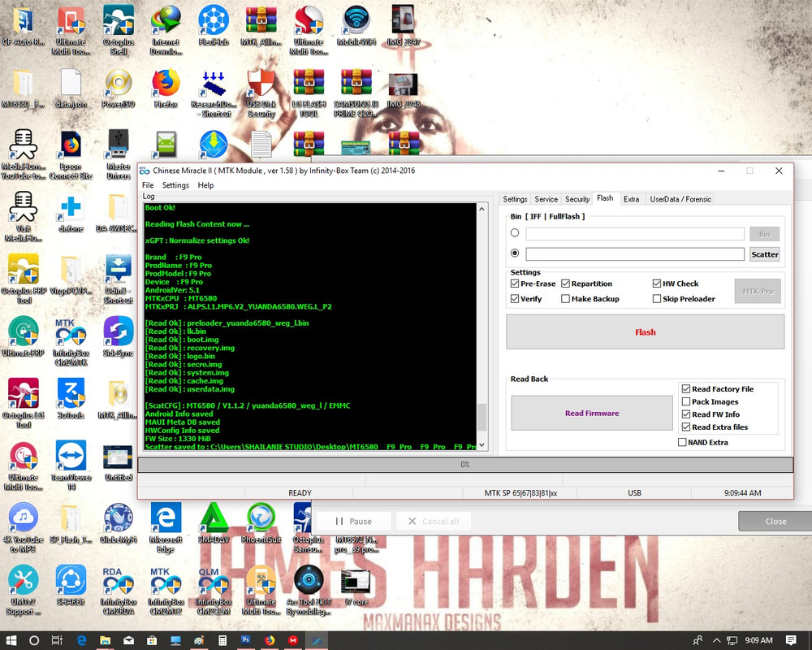Open the SMADAV desktop icon

tap(214, 523)
